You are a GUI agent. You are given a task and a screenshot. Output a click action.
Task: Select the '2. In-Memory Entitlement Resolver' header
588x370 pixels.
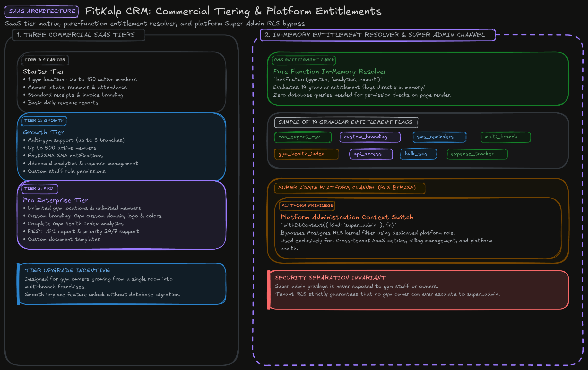click(378, 35)
